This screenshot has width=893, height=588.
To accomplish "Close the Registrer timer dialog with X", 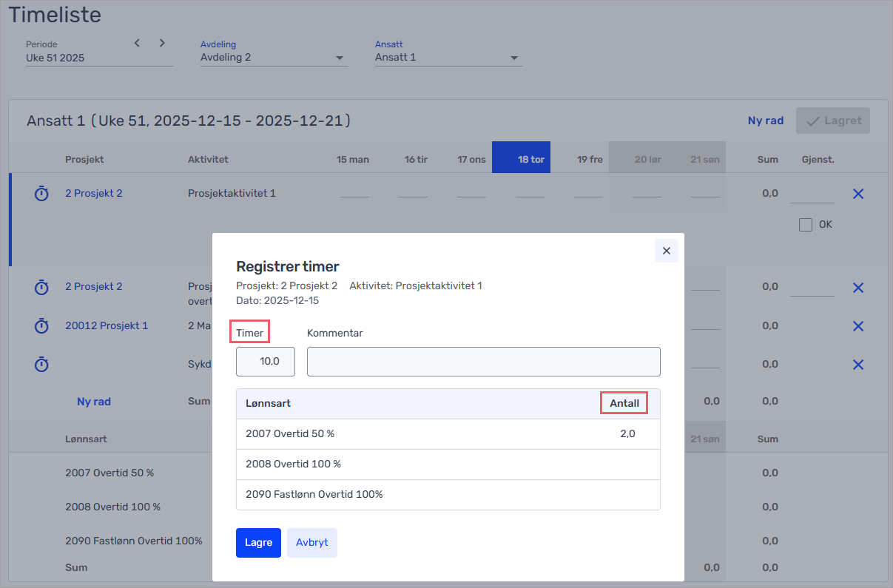I will pos(666,251).
